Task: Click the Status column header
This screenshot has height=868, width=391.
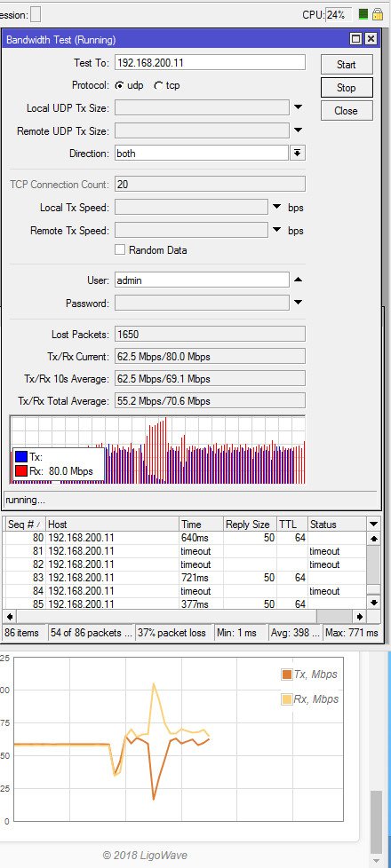Action: (337, 525)
